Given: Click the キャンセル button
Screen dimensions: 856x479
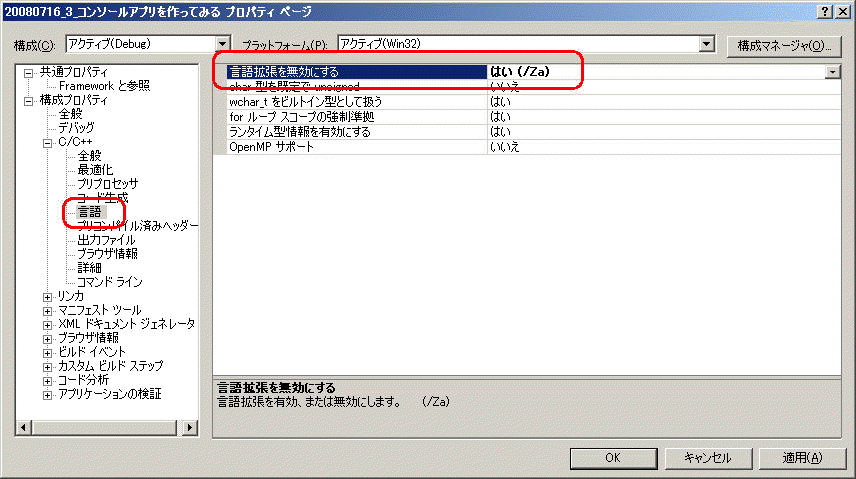Looking at the screenshot, I should [708, 457].
